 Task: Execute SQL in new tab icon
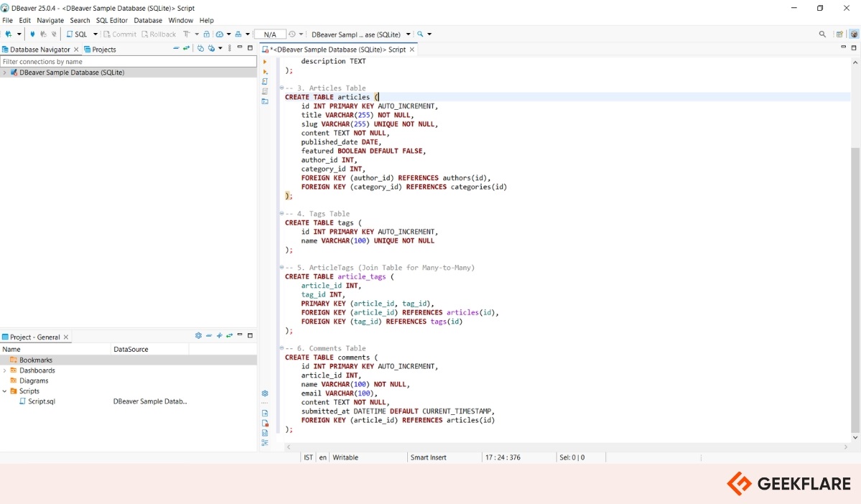click(265, 71)
